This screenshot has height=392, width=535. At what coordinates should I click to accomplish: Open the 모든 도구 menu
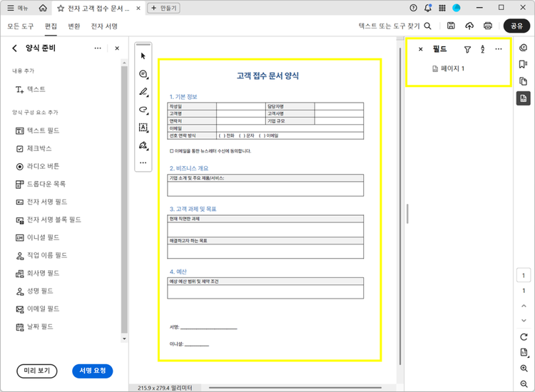(x=21, y=26)
